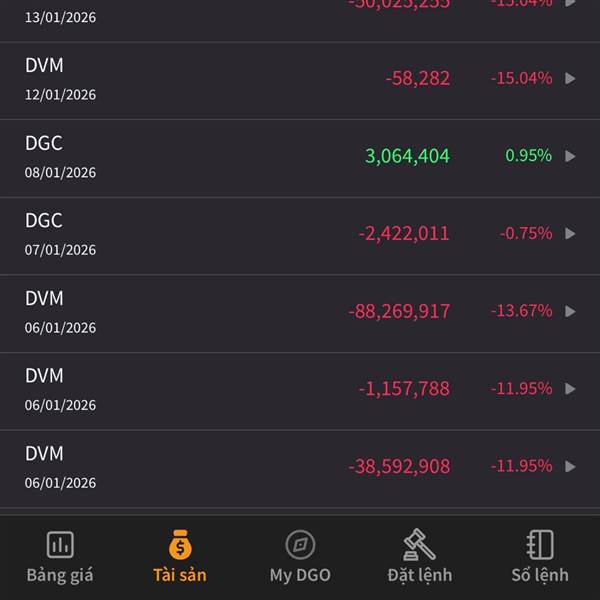Expand the DGC 08/01/2026 row arrow

click(x=570, y=156)
